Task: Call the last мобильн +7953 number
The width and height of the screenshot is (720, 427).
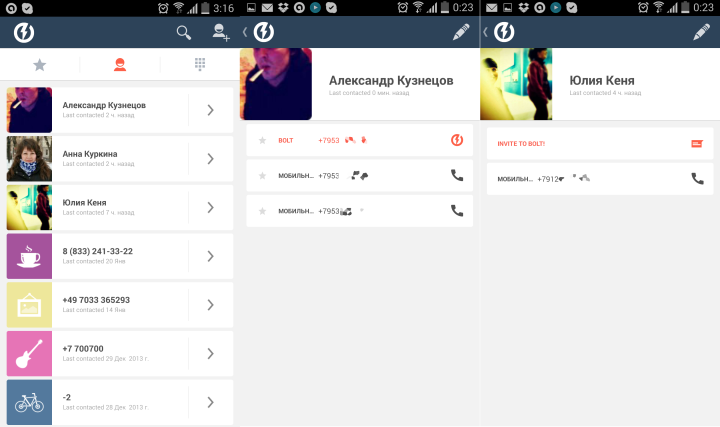Action: (x=457, y=211)
